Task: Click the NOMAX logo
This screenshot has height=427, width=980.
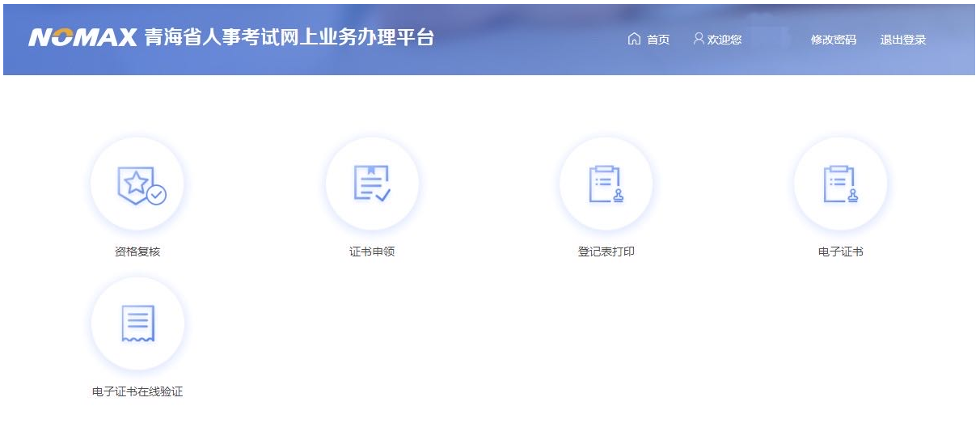Action: 82,38
